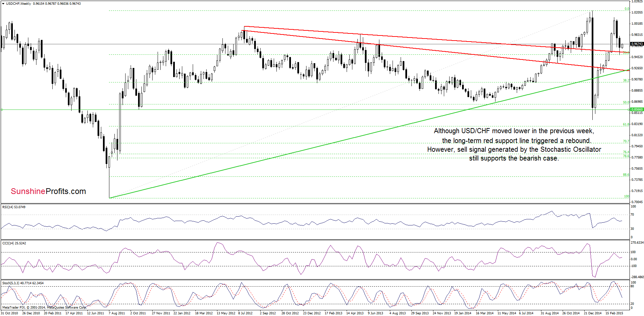The height and width of the screenshot is (316, 644).
Task: Click date label 9 Jun 2013
Action: point(375,313)
